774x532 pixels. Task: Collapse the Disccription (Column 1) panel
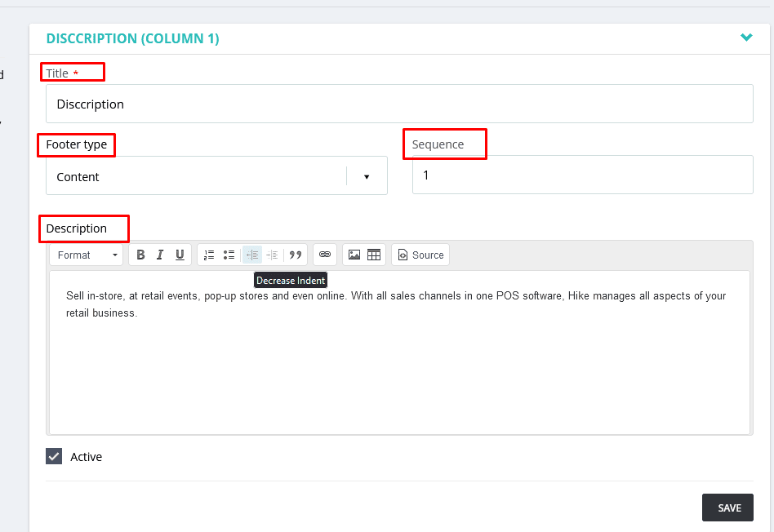[x=745, y=38]
